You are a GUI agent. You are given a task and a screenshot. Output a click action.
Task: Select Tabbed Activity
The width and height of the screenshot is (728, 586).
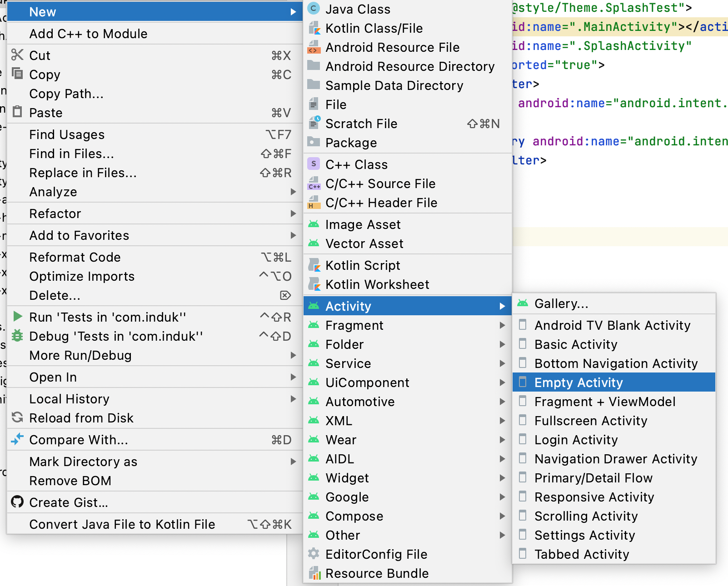pos(614,554)
